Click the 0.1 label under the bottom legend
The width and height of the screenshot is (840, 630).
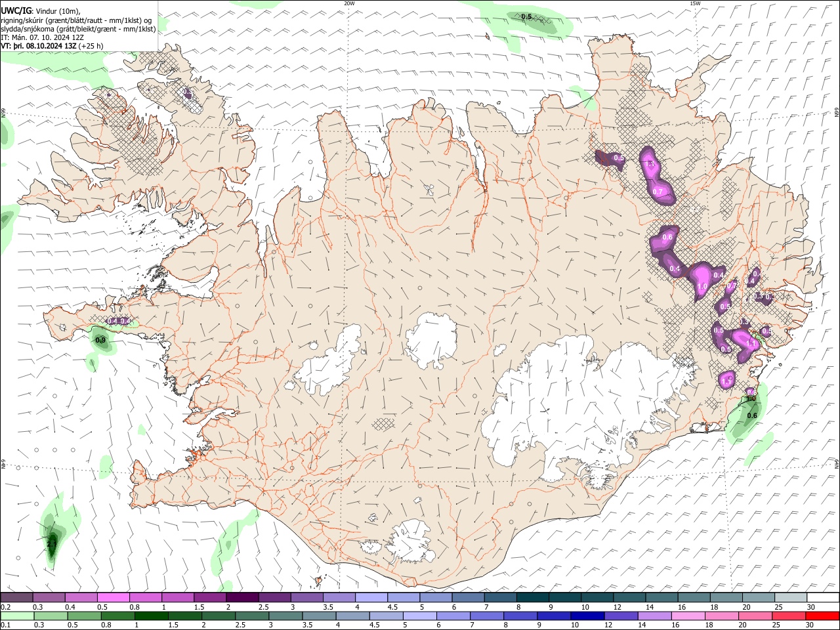pyautogui.click(x=5, y=625)
